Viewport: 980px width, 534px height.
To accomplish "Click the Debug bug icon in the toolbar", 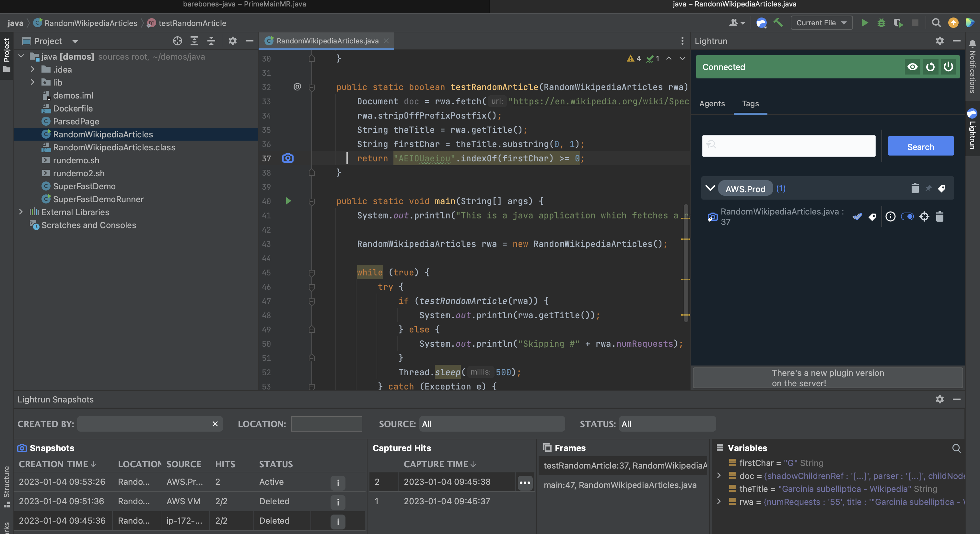I will [x=881, y=23].
